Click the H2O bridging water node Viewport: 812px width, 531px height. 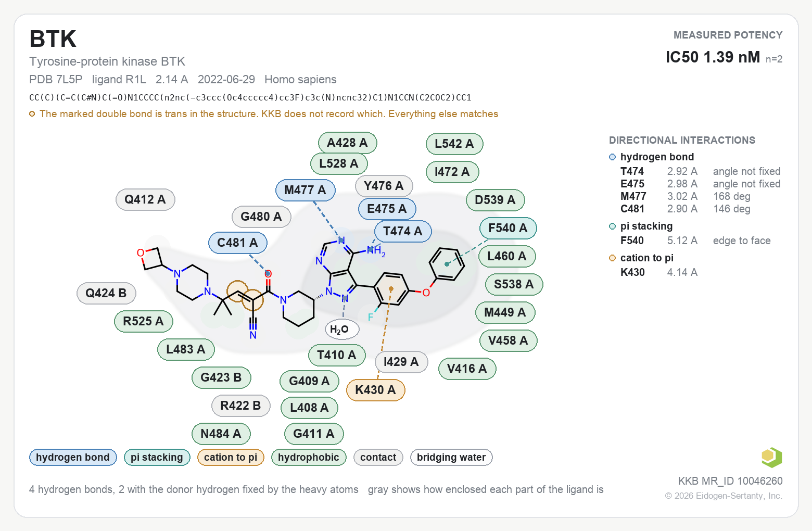342,329
